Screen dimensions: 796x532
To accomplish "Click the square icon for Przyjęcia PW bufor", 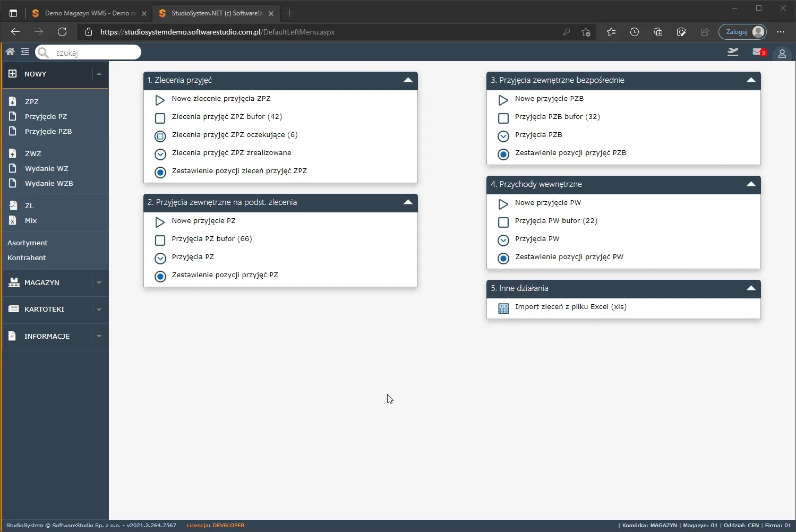I will point(503,222).
